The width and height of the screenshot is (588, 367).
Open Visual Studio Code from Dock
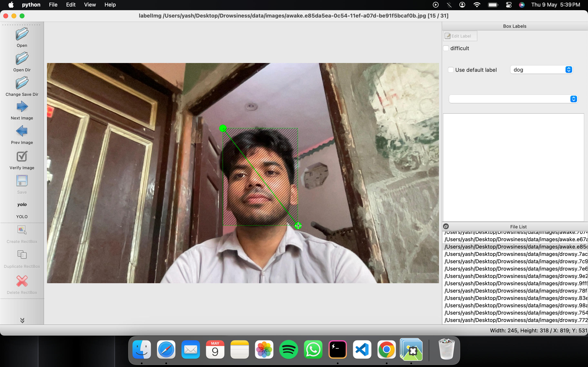click(x=362, y=349)
